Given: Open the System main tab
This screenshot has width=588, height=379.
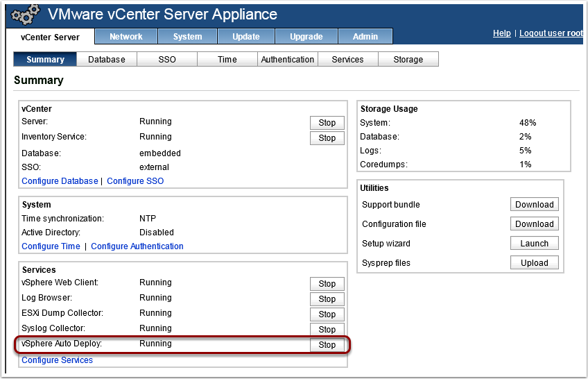Looking at the screenshot, I should (187, 37).
